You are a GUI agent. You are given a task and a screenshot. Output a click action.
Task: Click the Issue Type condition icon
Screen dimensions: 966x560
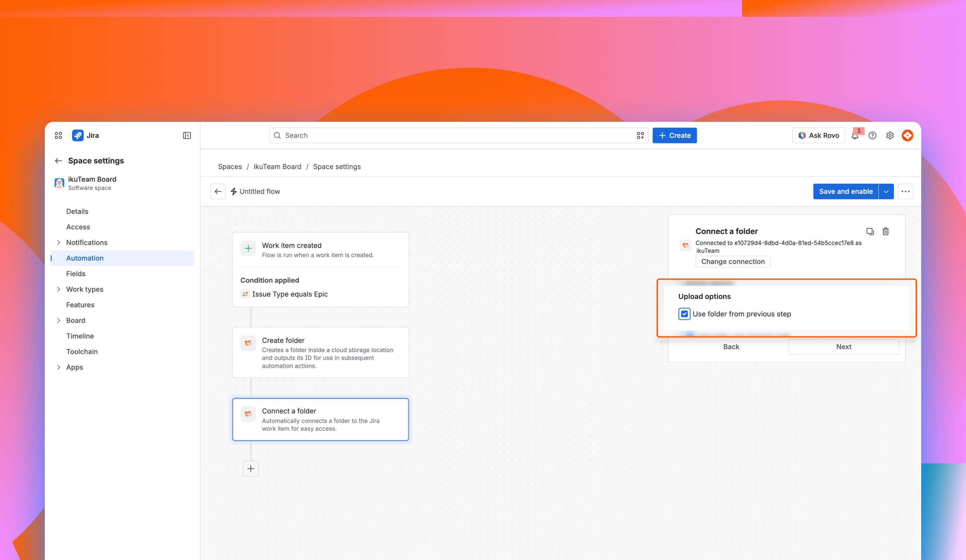245,294
